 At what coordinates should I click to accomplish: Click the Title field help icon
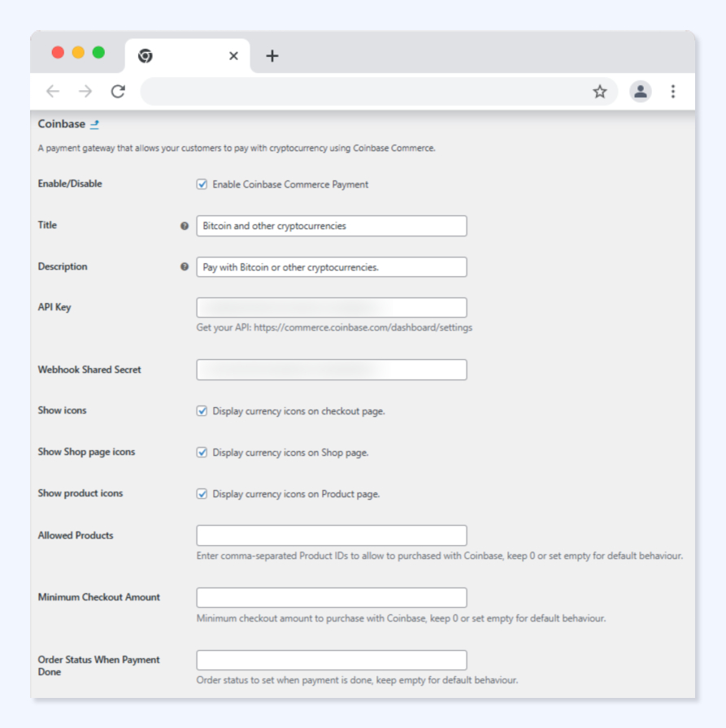coord(185,226)
